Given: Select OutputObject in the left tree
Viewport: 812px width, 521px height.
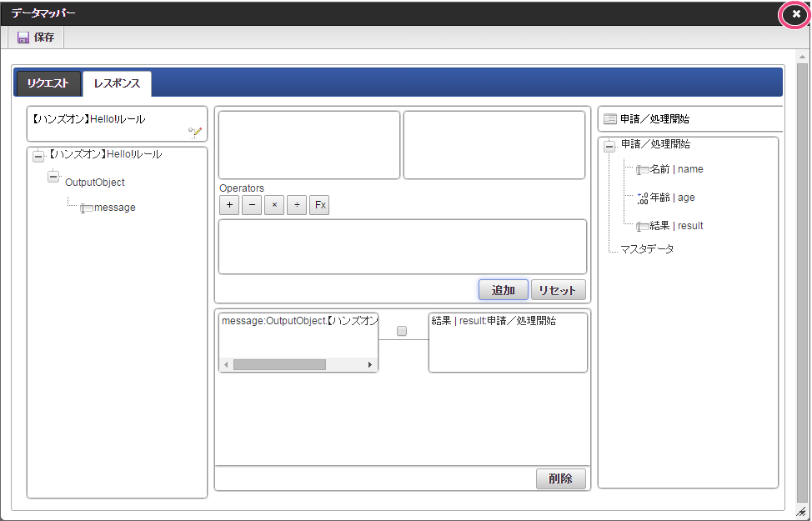Looking at the screenshot, I should click(95, 183).
